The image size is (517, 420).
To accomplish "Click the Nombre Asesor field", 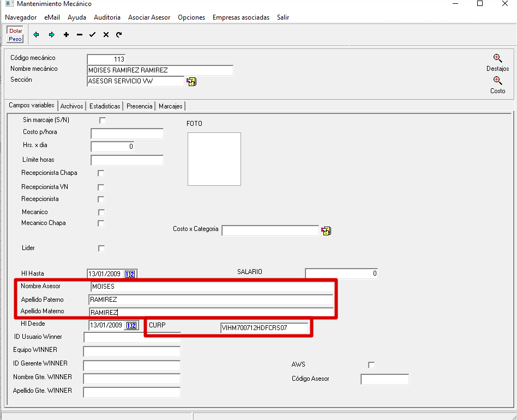I will tap(212, 287).
